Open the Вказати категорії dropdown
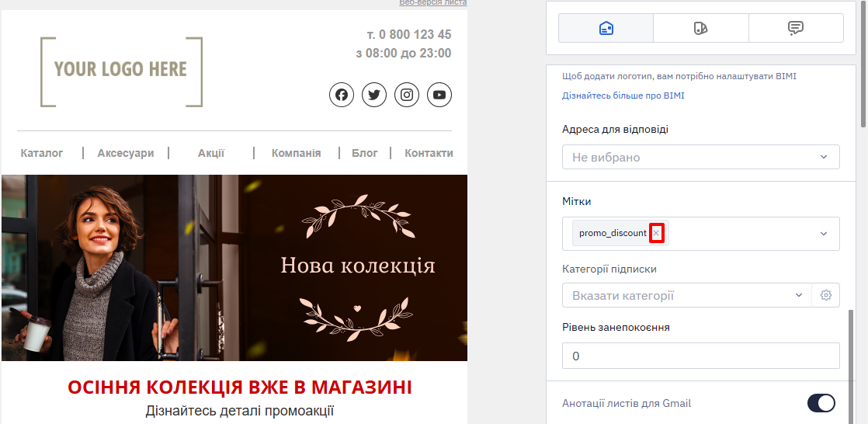868x424 pixels. pos(687,295)
